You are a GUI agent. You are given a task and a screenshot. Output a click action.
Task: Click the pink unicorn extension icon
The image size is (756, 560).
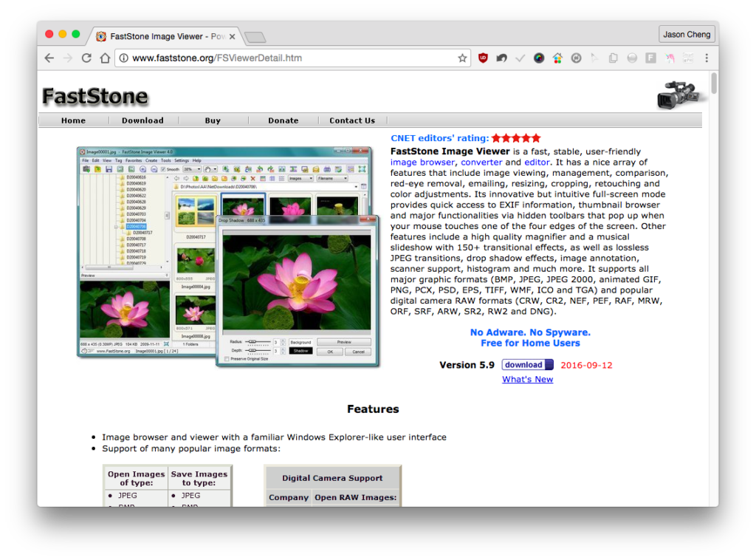pos(670,58)
